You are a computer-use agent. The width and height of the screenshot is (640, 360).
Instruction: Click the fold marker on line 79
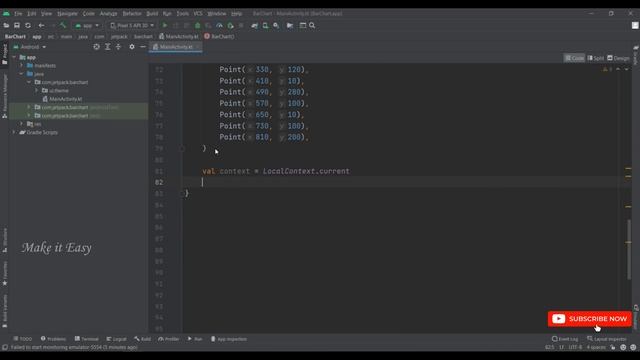click(x=182, y=149)
